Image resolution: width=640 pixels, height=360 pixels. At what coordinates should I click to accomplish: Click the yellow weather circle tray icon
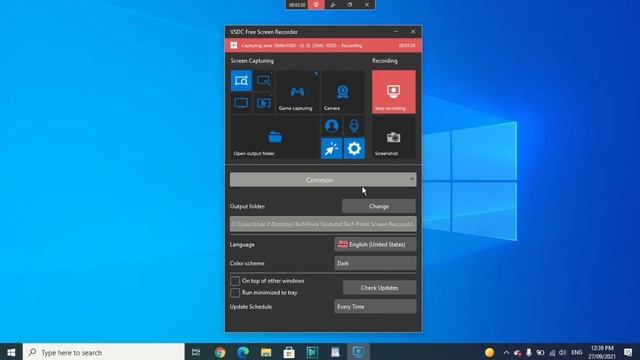click(489, 352)
